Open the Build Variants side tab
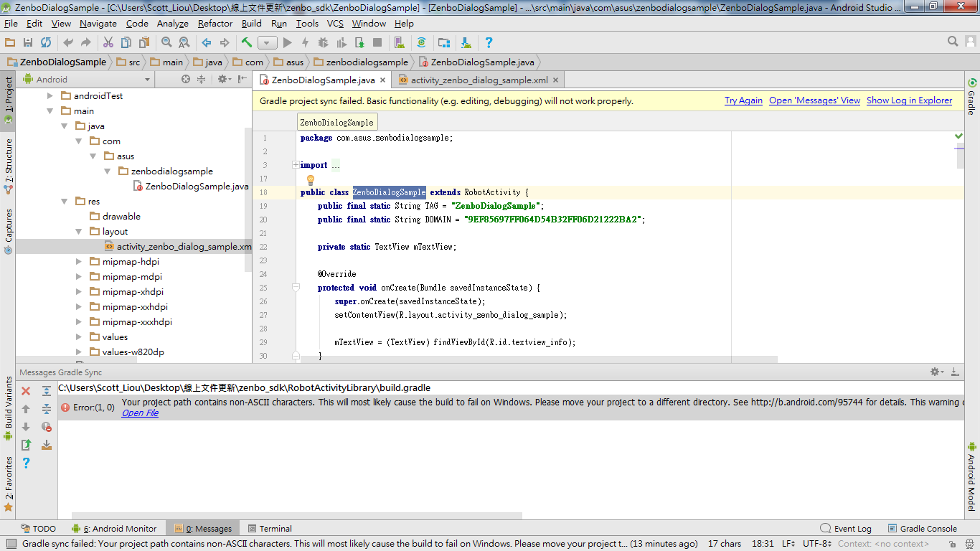 [8, 409]
